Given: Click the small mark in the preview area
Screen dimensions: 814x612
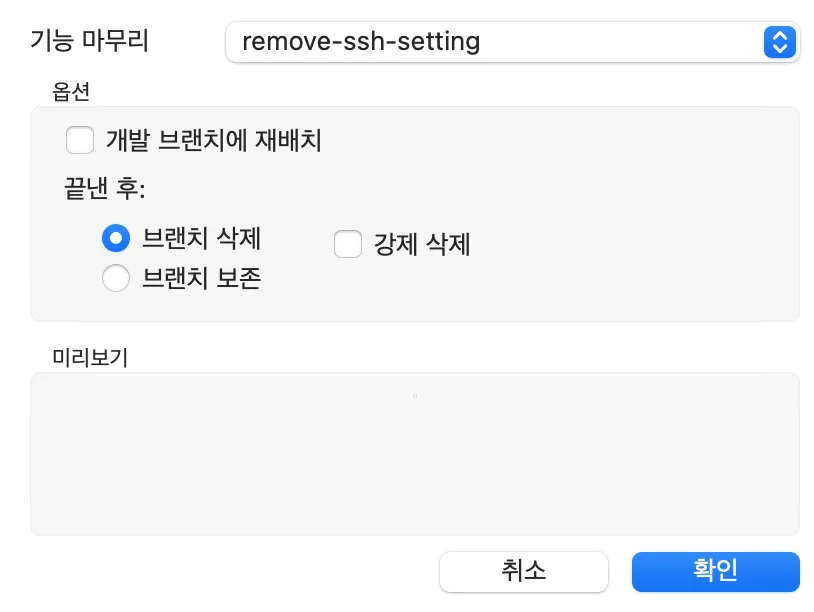Looking at the screenshot, I should [414, 397].
